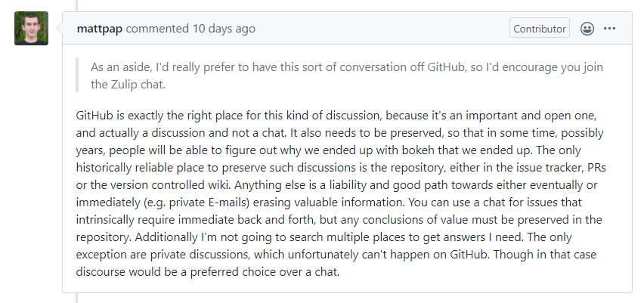644x303 pixels.
Task: Open the mattpap username link
Action: point(99,29)
